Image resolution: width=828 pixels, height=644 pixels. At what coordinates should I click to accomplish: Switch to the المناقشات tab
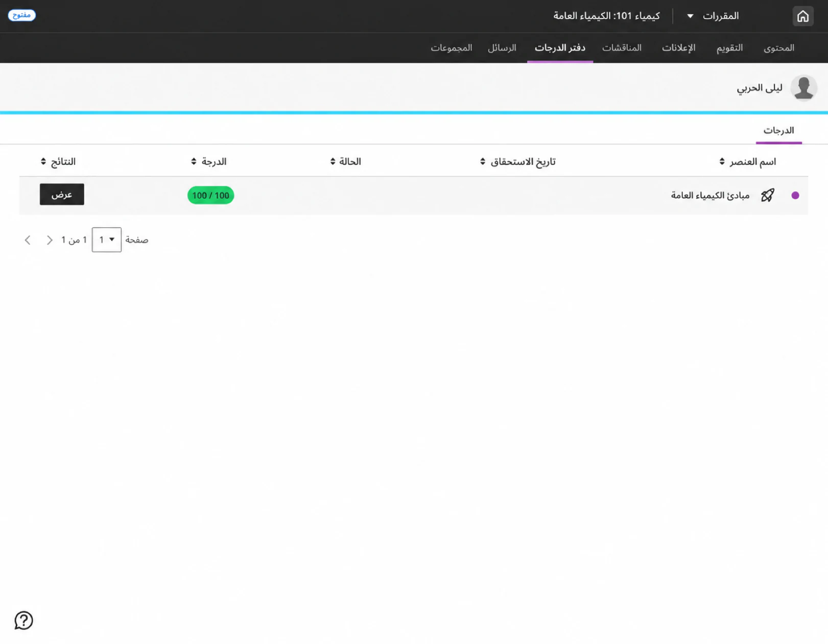[x=621, y=47]
